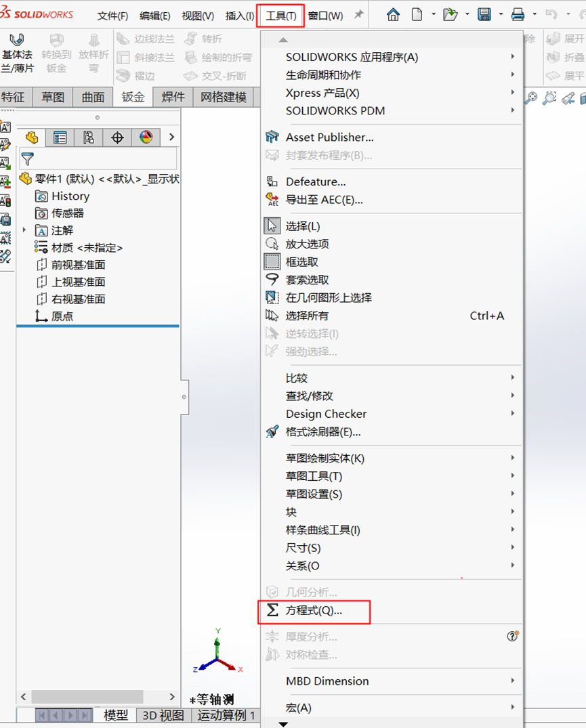Open dropdown arrow next to New document icon

434,14
